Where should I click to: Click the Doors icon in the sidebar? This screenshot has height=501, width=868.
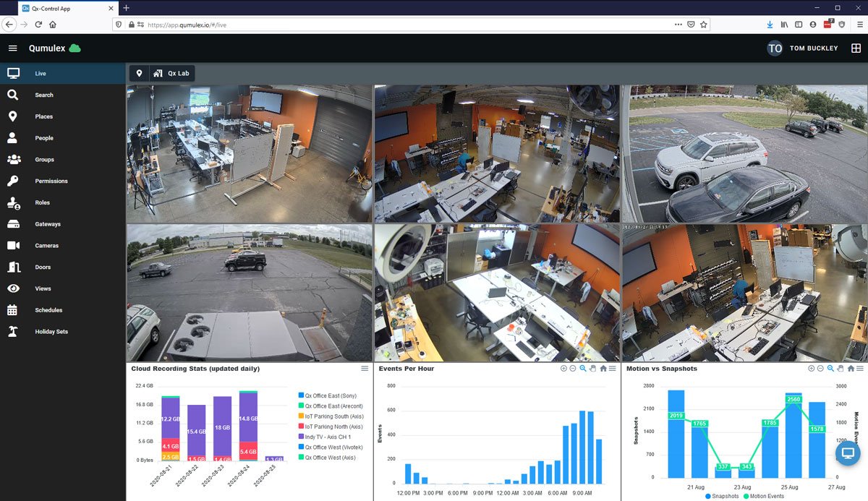pos(13,267)
